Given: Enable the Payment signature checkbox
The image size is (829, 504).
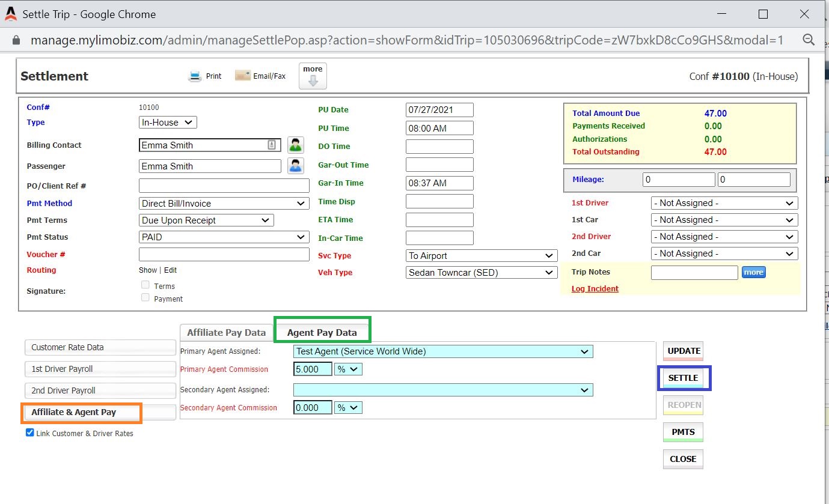Looking at the screenshot, I should tap(145, 298).
